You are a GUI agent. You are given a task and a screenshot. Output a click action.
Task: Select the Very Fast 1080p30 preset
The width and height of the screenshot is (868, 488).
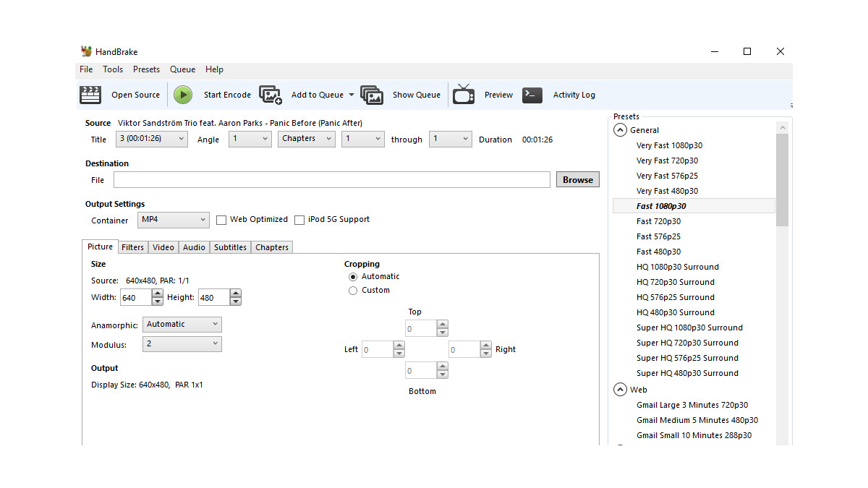[669, 145]
